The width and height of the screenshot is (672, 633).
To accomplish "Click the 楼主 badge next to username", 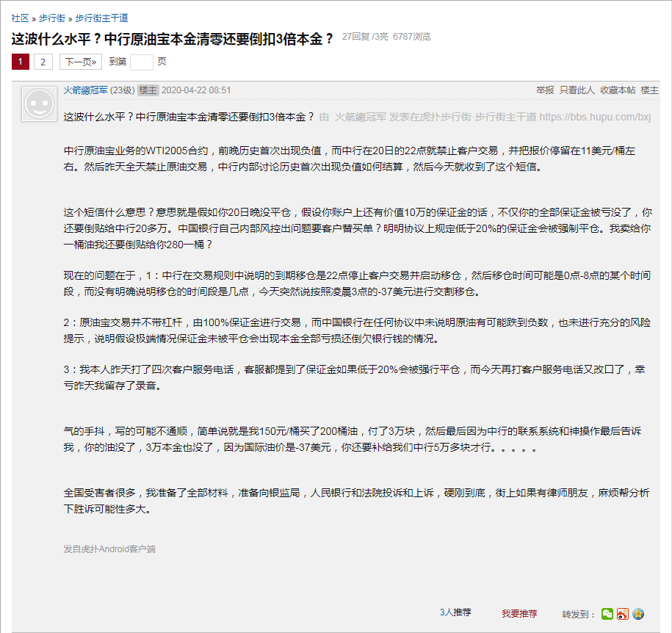I will click(x=148, y=90).
